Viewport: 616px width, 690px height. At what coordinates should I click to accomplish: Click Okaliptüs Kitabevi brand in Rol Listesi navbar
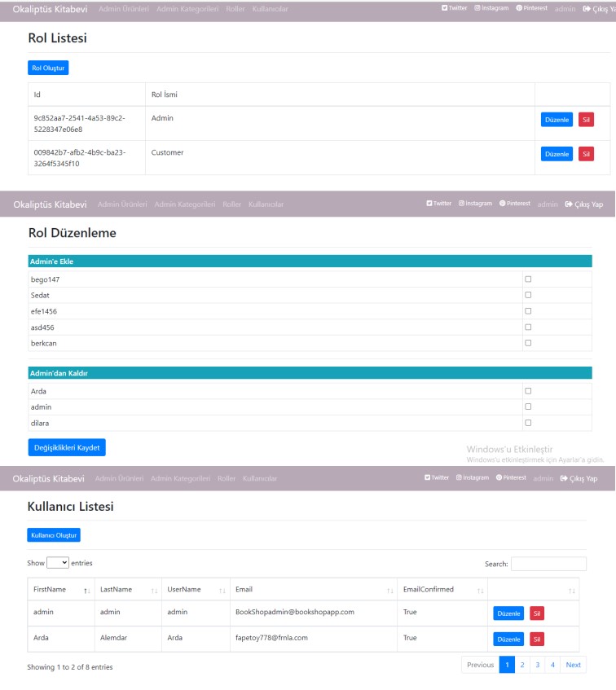coord(51,9)
